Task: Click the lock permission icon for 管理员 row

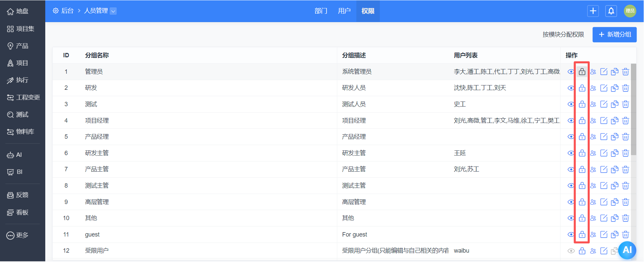Action: pyautogui.click(x=582, y=72)
